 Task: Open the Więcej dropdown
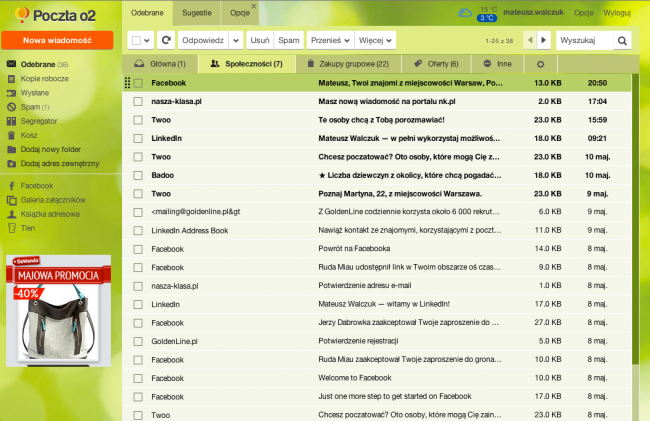pyautogui.click(x=375, y=40)
